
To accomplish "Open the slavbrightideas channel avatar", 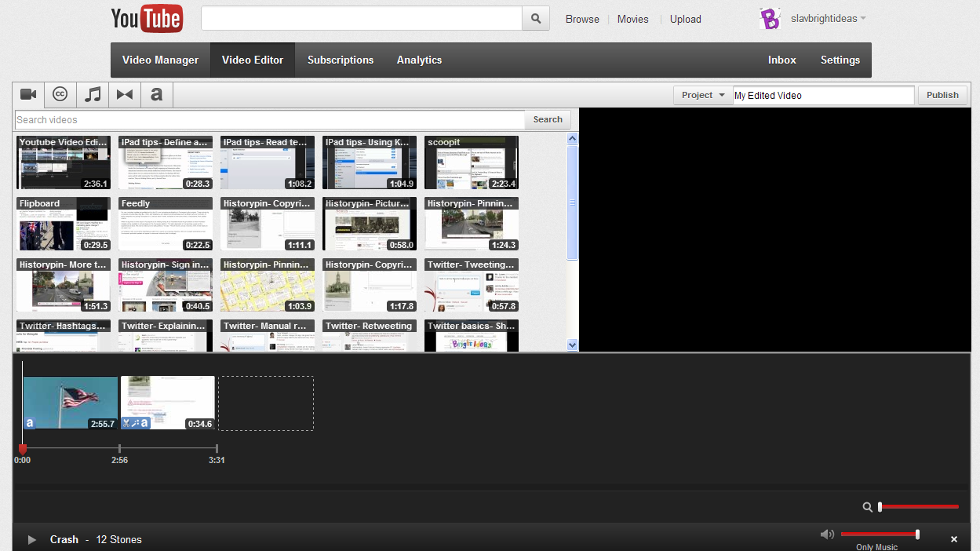I will tap(771, 19).
